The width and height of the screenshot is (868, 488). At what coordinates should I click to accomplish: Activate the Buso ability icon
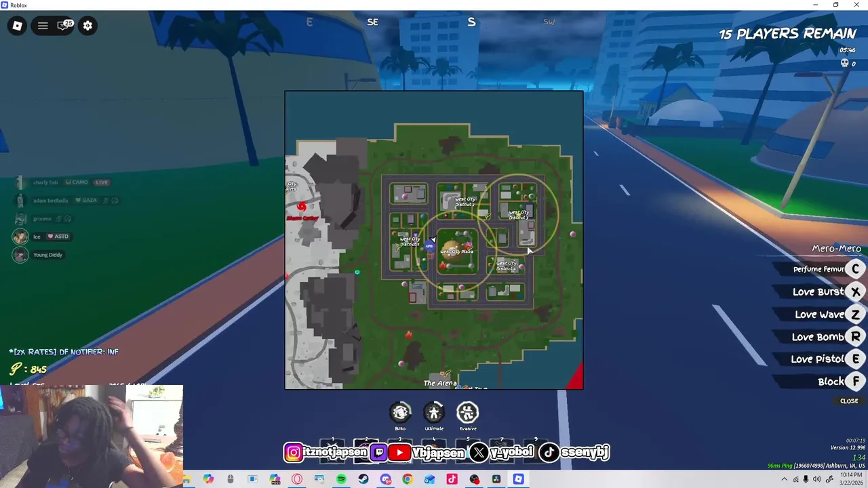pos(400,412)
